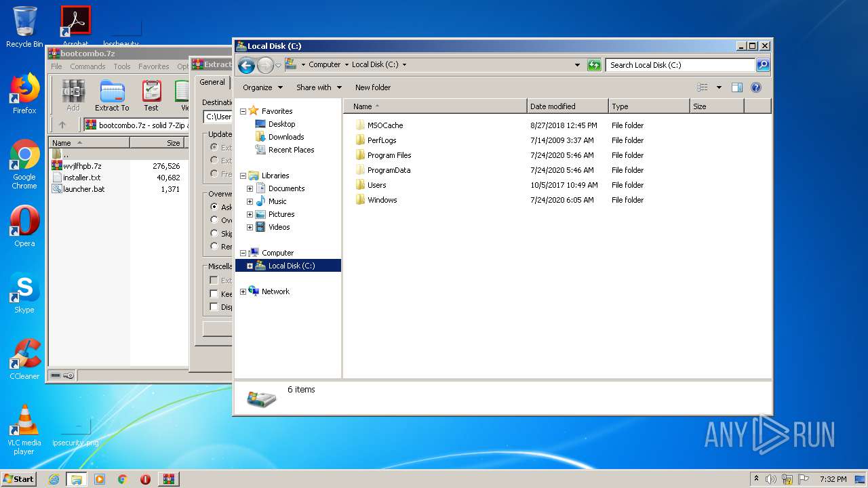Click Extract To icon in WinRAR toolbar
Image resolution: width=868 pixels, height=488 pixels.
pos(112,96)
